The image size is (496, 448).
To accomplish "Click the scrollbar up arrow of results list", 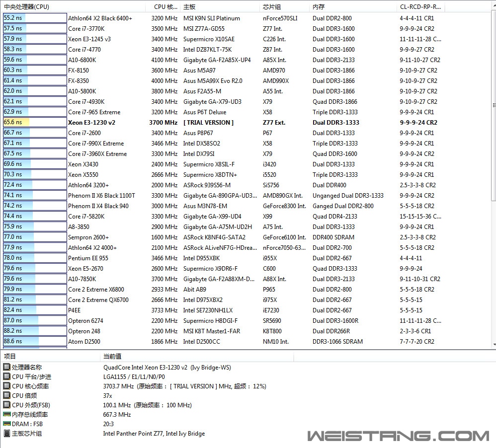I will coord(492,16).
